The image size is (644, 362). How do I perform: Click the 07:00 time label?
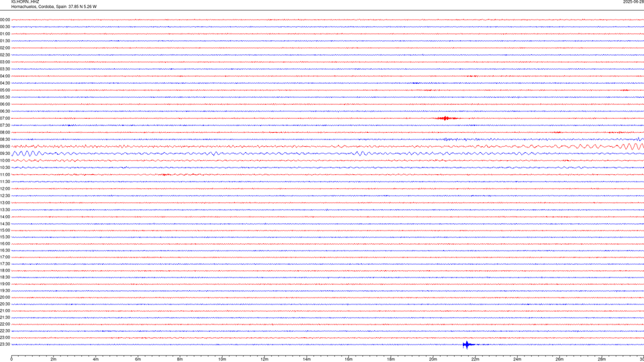point(5,118)
